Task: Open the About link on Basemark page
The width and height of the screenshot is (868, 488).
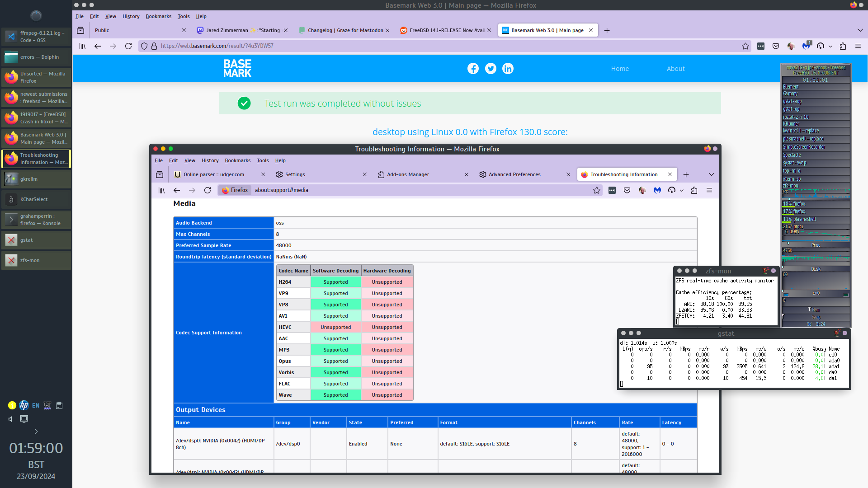Action: (675, 69)
